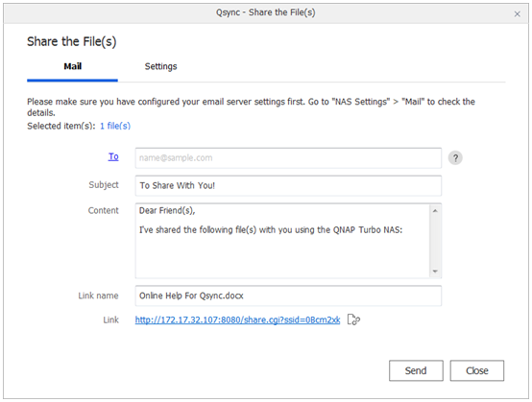Close the Qsync share dialog window
Screen dimensions: 532x402
tap(517, 13)
